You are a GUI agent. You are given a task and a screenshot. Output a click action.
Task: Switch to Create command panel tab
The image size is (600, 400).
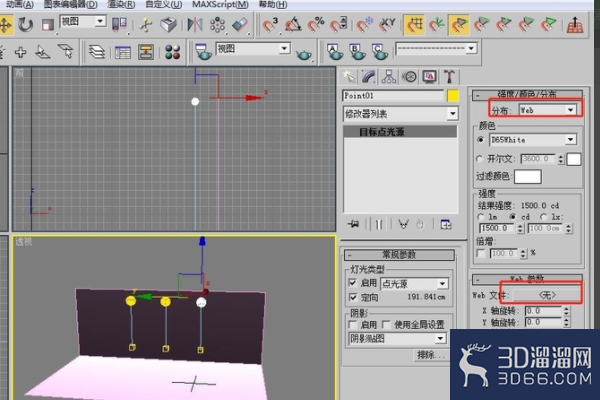(x=348, y=77)
